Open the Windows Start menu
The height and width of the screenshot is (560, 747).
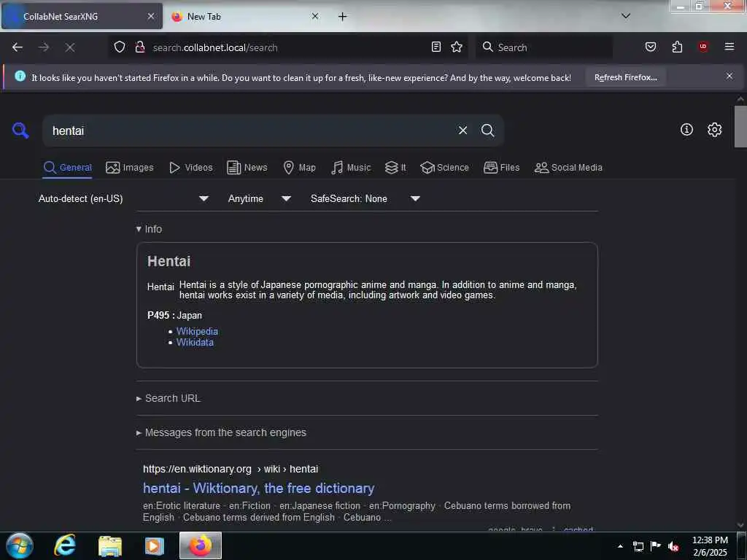pyautogui.click(x=20, y=545)
